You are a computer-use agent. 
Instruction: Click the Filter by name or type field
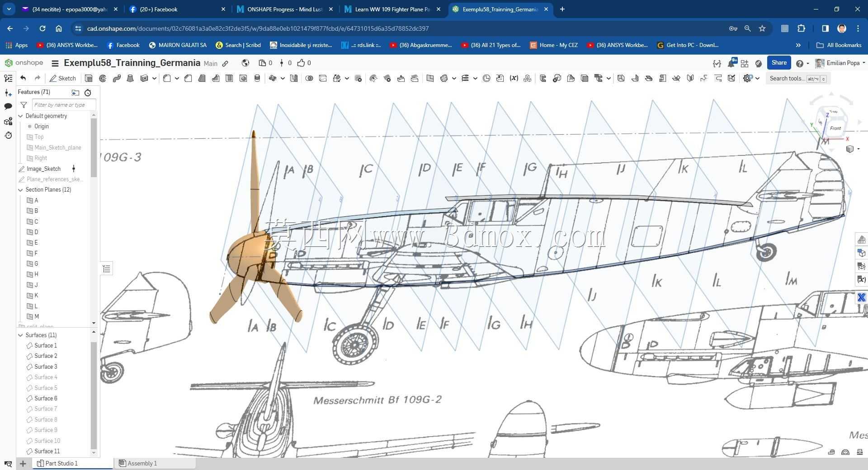click(64, 105)
